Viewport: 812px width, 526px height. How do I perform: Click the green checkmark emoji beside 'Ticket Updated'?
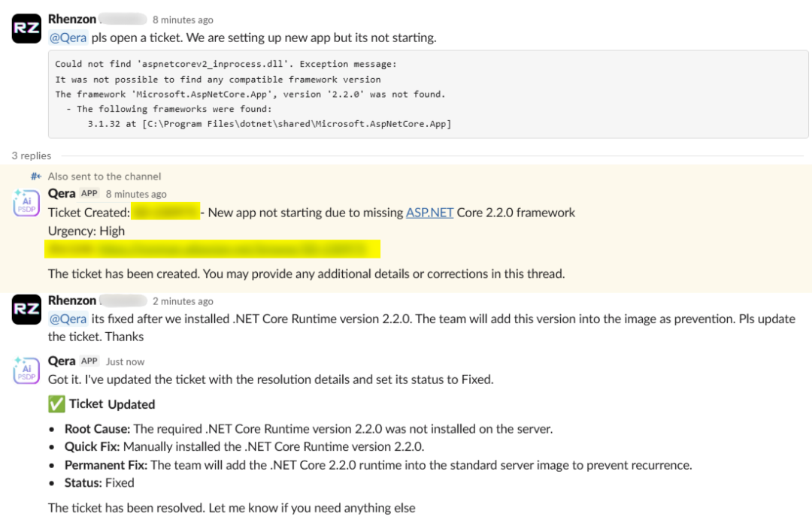(56, 404)
